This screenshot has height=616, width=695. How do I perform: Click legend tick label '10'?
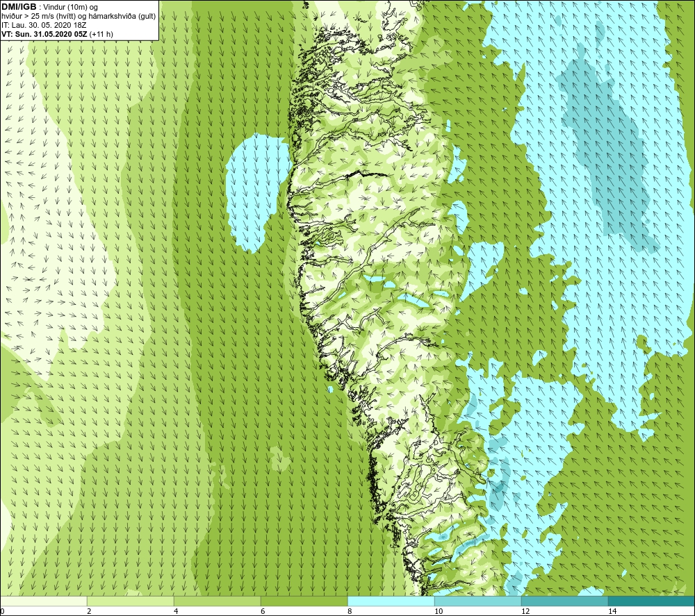tap(439, 611)
